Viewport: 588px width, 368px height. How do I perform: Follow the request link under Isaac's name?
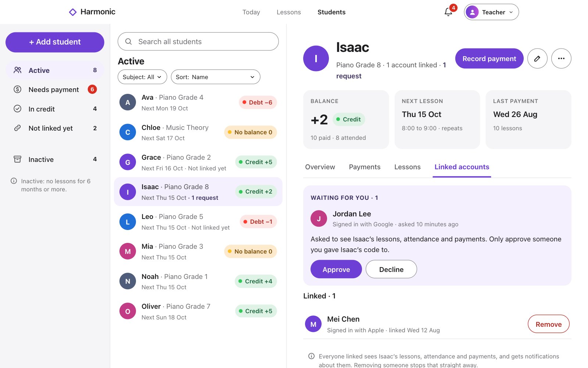[349, 76]
